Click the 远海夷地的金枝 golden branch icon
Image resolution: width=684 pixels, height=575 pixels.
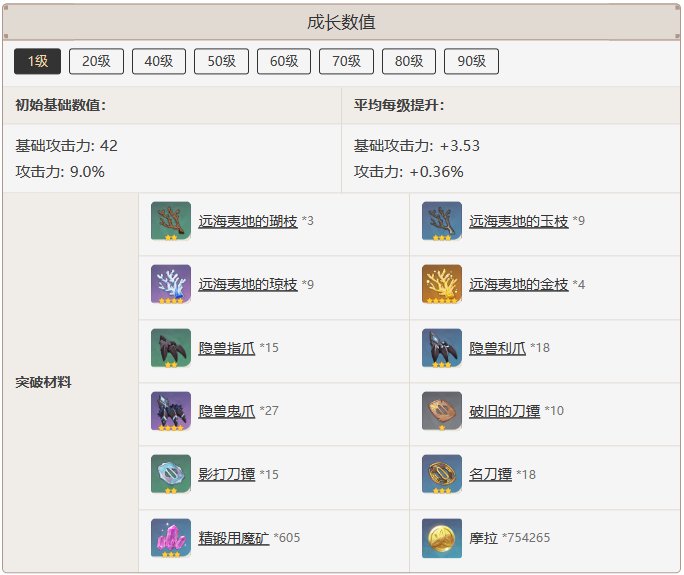[442, 284]
